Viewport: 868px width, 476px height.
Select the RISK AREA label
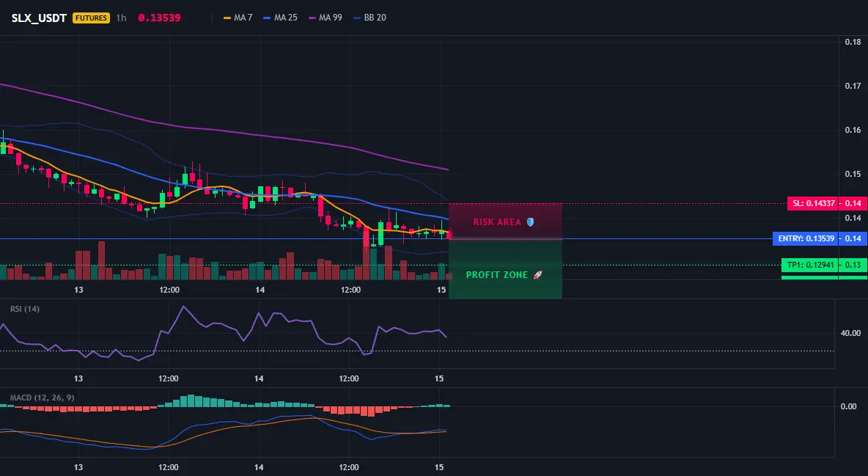click(497, 222)
